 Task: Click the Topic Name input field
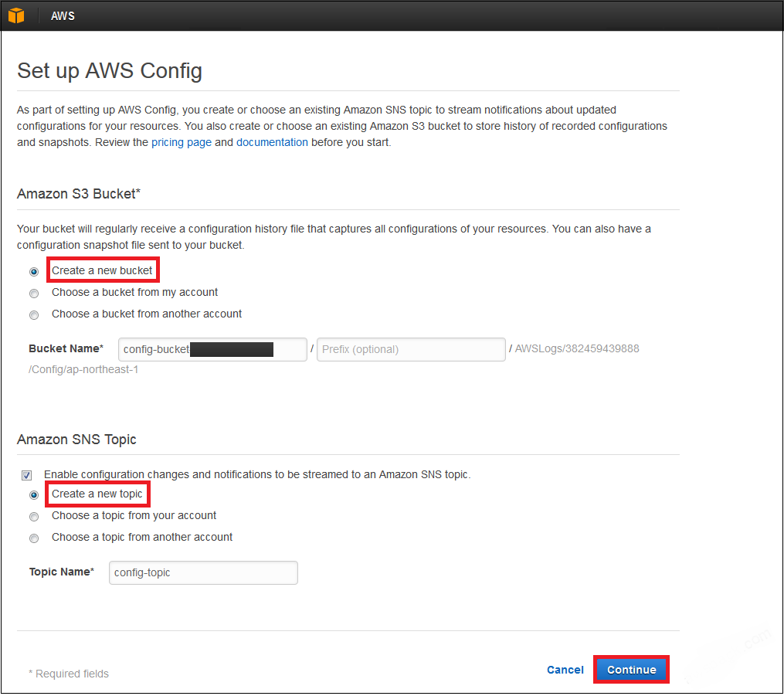click(x=203, y=572)
